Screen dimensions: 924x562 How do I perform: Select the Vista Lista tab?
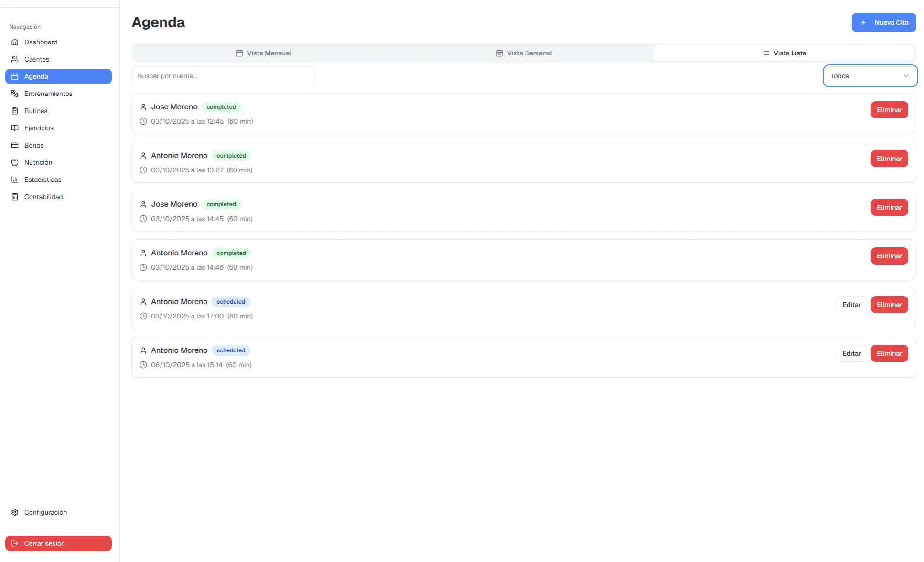click(784, 53)
